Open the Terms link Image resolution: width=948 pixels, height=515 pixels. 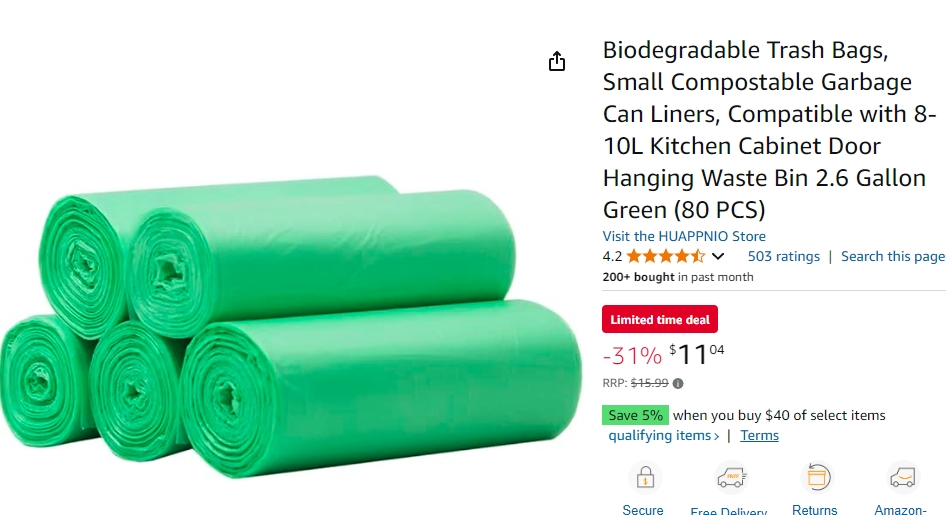[x=759, y=435]
